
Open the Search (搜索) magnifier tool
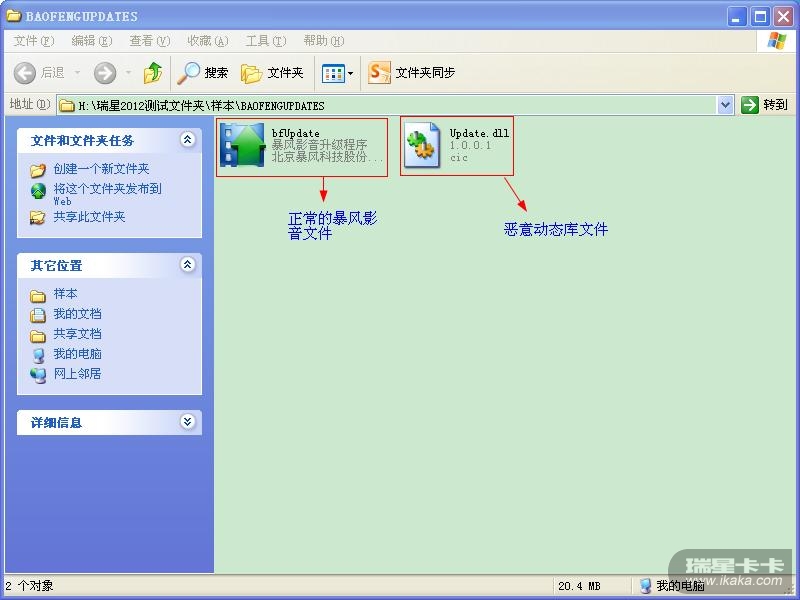tap(203, 73)
